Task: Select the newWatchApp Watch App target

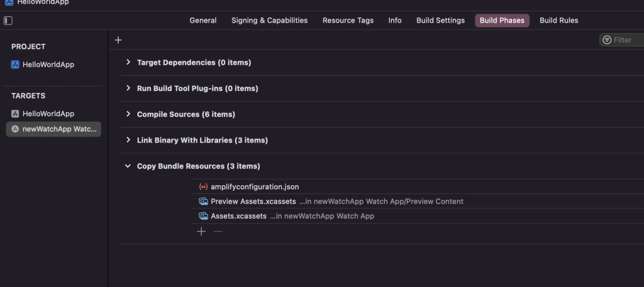Action: click(x=53, y=129)
